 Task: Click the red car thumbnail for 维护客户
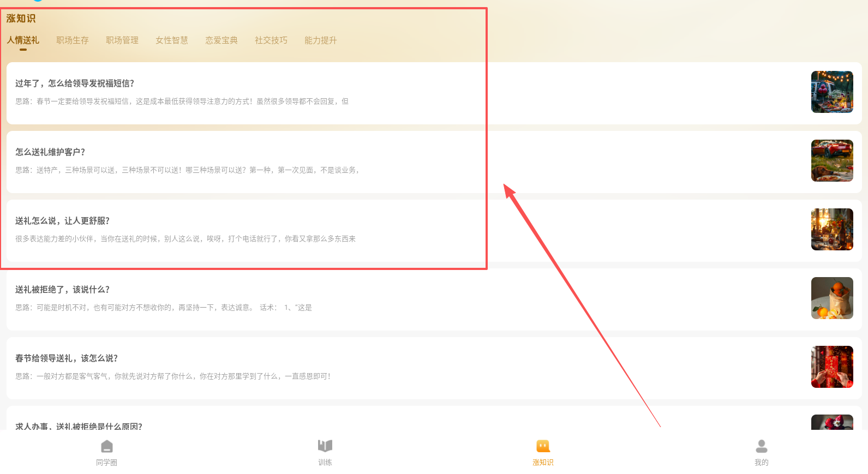pyautogui.click(x=832, y=161)
